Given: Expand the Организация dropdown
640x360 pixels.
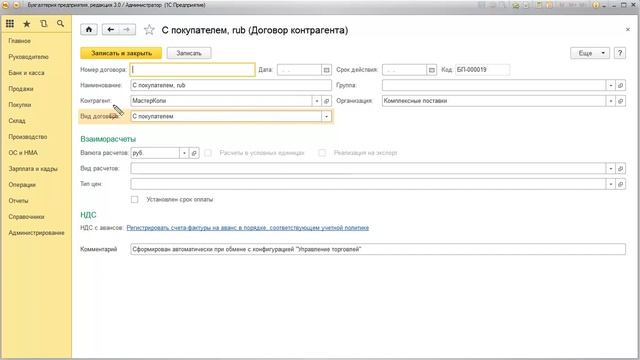Looking at the screenshot, I should click(x=611, y=101).
